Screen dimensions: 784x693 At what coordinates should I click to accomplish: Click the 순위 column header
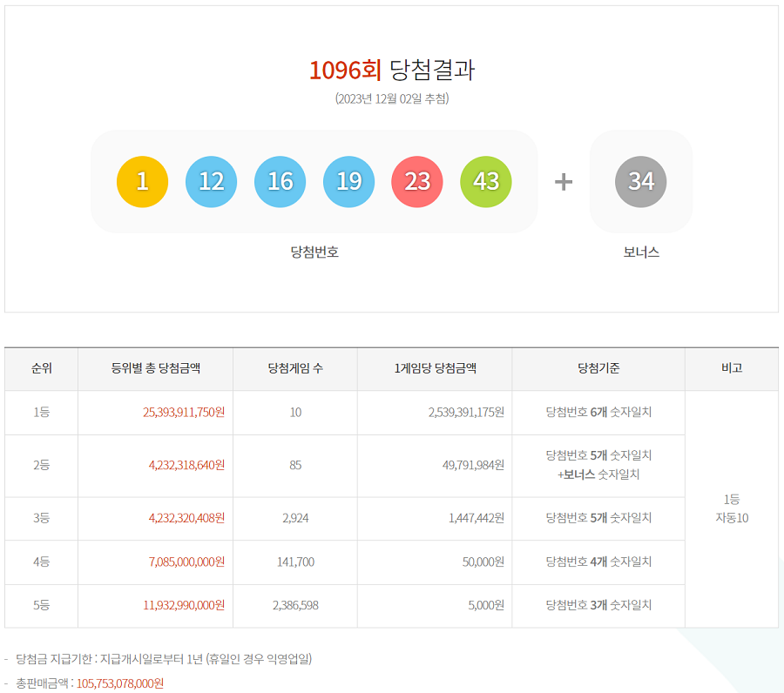click(x=41, y=368)
